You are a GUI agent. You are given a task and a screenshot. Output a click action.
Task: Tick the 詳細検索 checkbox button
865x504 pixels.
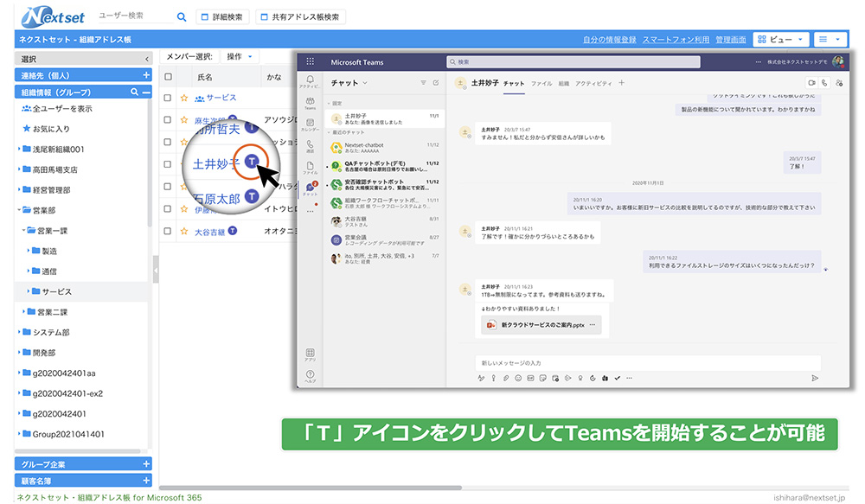tap(221, 17)
